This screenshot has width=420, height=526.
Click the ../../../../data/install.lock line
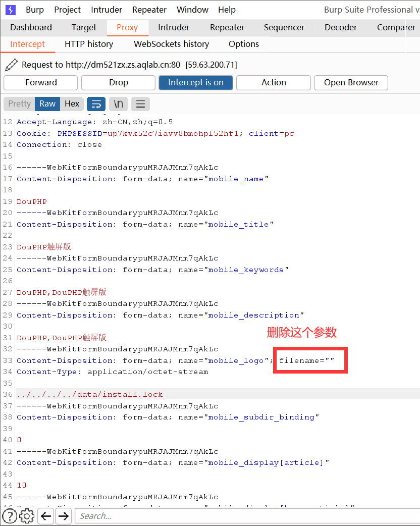pyautogui.click(x=90, y=395)
